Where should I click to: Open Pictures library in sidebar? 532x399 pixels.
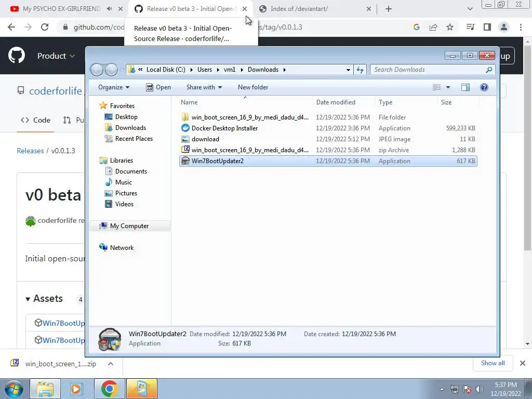(126, 193)
